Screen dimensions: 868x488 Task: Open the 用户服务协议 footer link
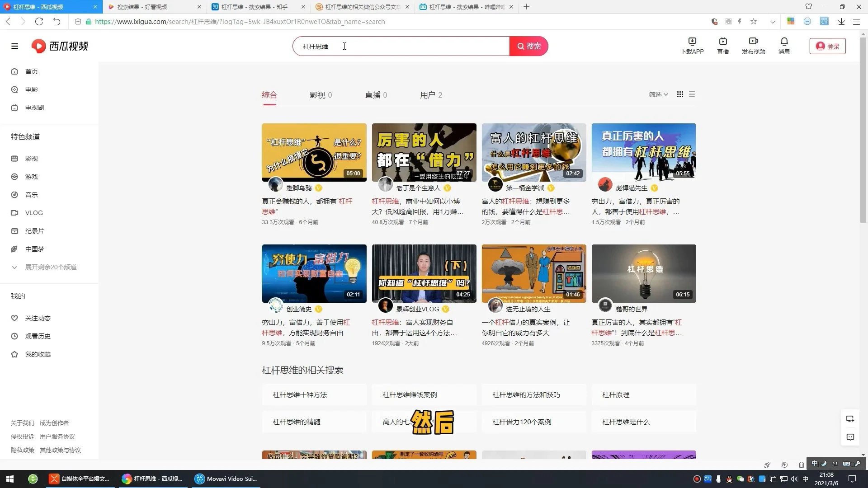coord(57,436)
